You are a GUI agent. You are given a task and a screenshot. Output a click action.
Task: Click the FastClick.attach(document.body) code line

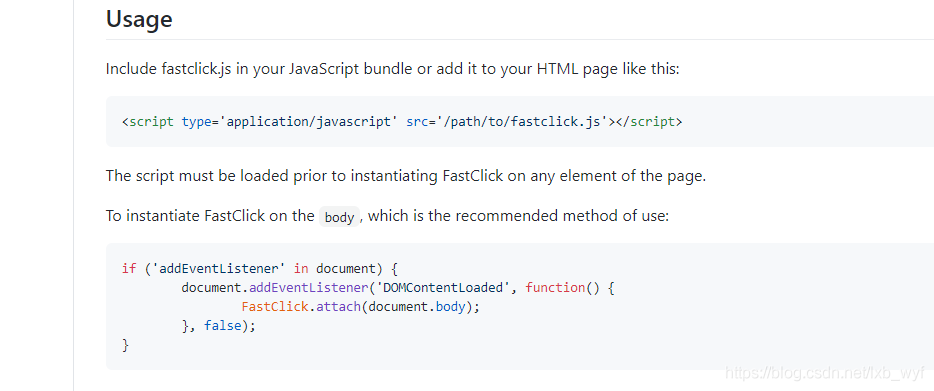360,308
